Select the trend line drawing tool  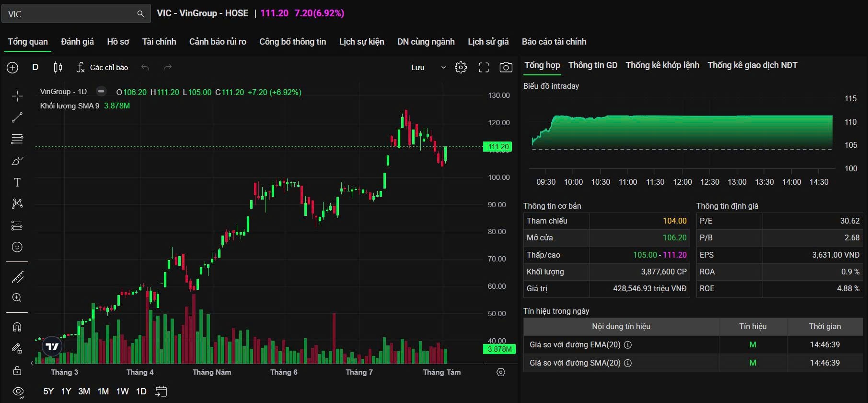pyautogui.click(x=17, y=118)
